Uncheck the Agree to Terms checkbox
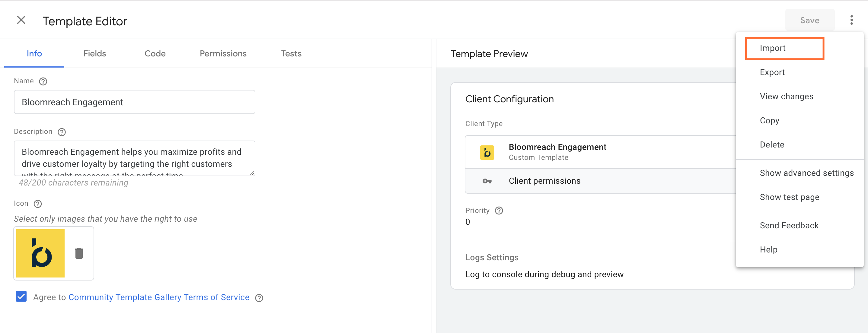Image resolution: width=868 pixels, height=333 pixels. [21, 297]
